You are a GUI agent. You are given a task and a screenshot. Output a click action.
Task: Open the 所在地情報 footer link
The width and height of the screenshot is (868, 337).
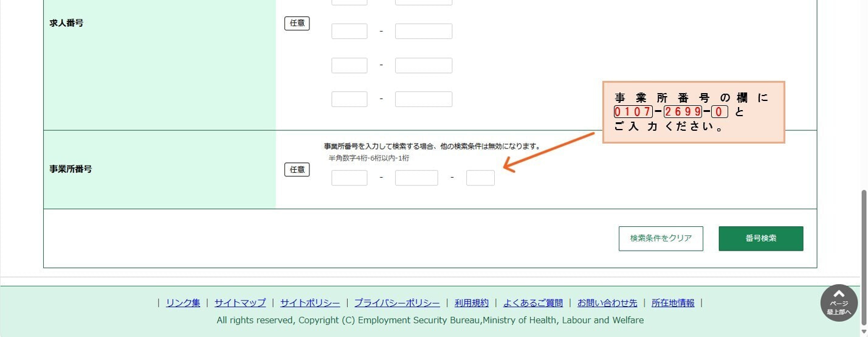pos(673,303)
